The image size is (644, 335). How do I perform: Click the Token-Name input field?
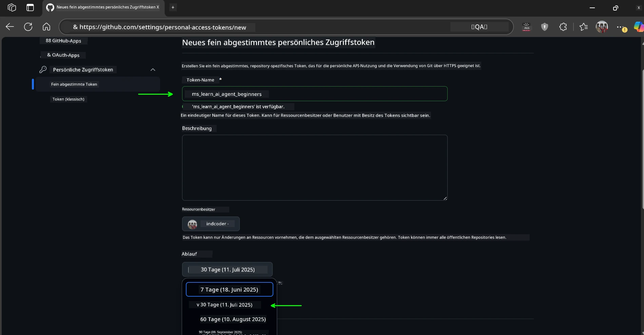coord(314,94)
